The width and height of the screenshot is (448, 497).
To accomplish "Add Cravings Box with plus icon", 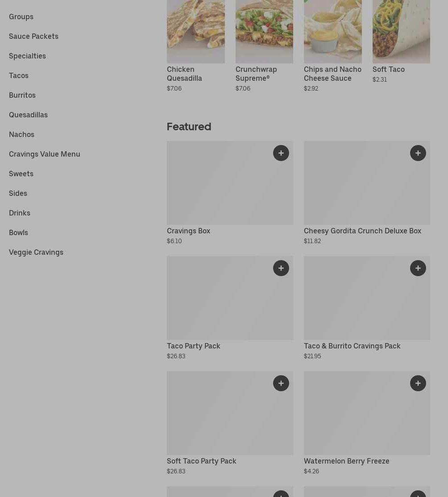I will [281, 153].
